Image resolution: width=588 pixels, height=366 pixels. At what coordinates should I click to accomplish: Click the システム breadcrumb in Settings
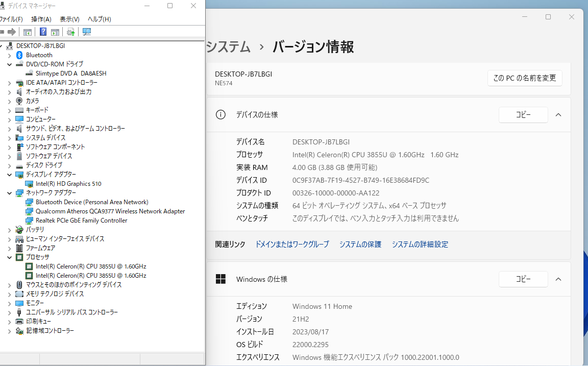point(228,47)
